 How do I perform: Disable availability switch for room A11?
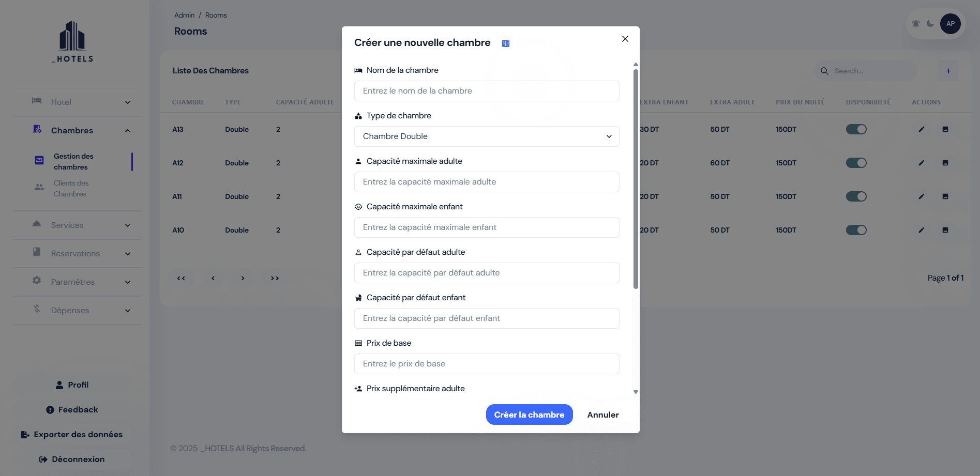pos(856,196)
